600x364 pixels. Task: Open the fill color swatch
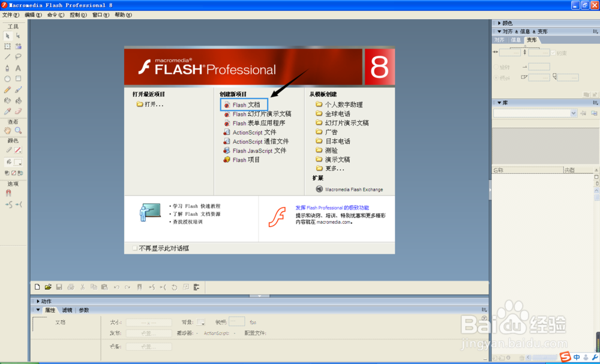click(17, 162)
